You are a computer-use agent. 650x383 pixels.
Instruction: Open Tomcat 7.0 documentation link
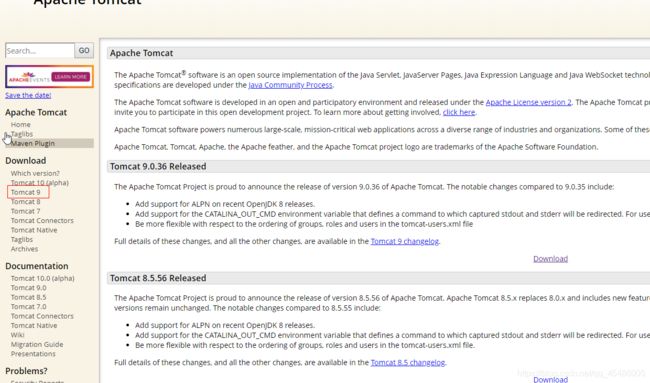(29, 307)
